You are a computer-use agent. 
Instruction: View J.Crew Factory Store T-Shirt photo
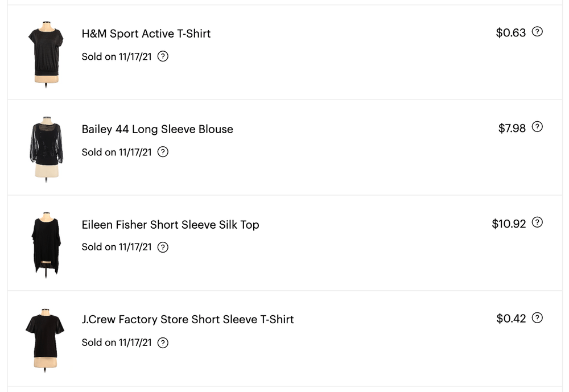[x=45, y=339]
